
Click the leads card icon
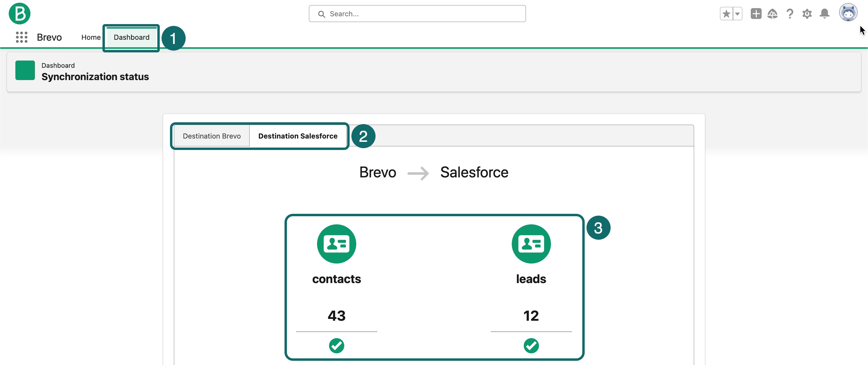pyautogui.click(x=531, y=244)
